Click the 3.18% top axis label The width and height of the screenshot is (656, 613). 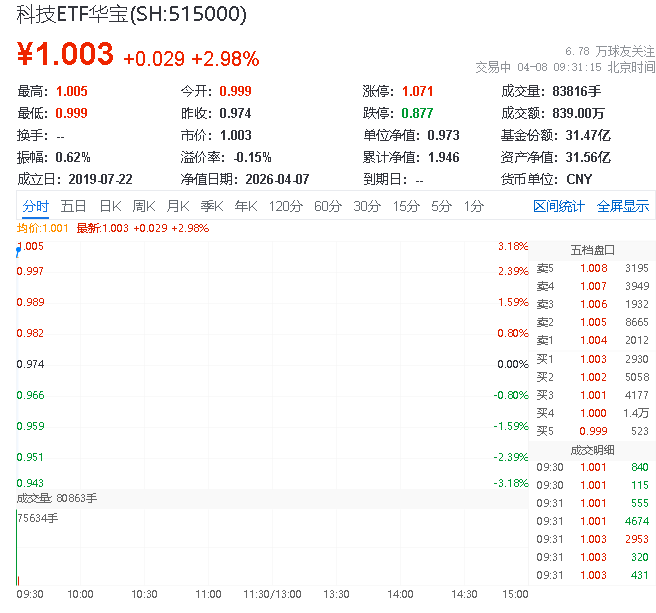point(513,246)
